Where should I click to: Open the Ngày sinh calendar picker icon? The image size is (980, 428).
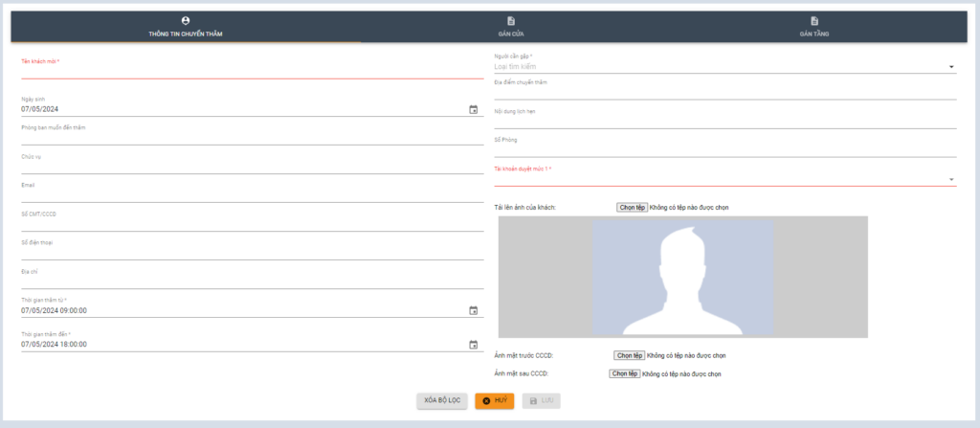point(473,109)
